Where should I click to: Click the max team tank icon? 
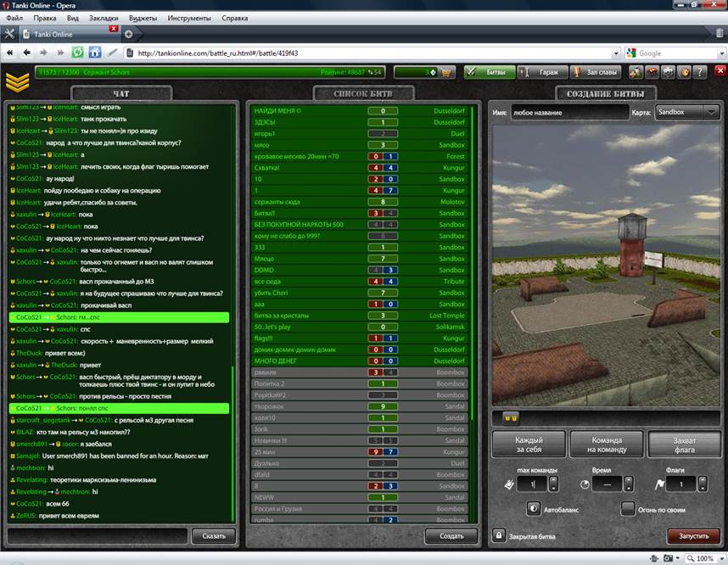pos(509,484)
